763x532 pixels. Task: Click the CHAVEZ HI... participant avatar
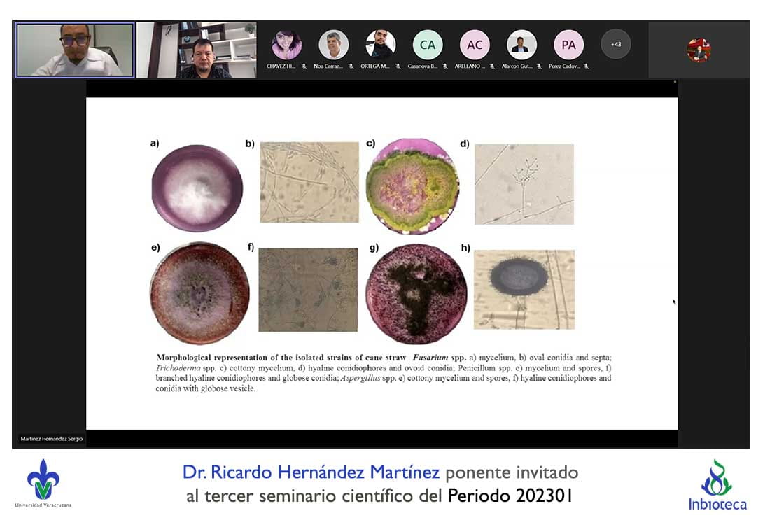[287, 45]
